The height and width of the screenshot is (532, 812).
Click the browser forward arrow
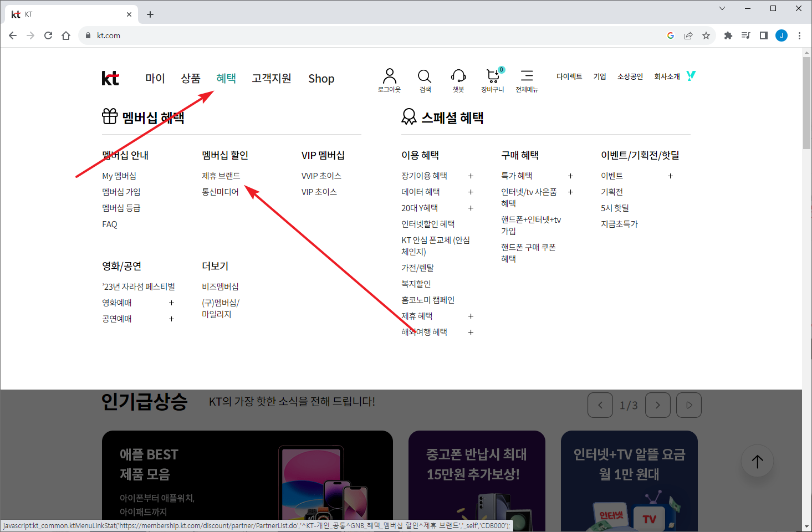tap(30, 35)
